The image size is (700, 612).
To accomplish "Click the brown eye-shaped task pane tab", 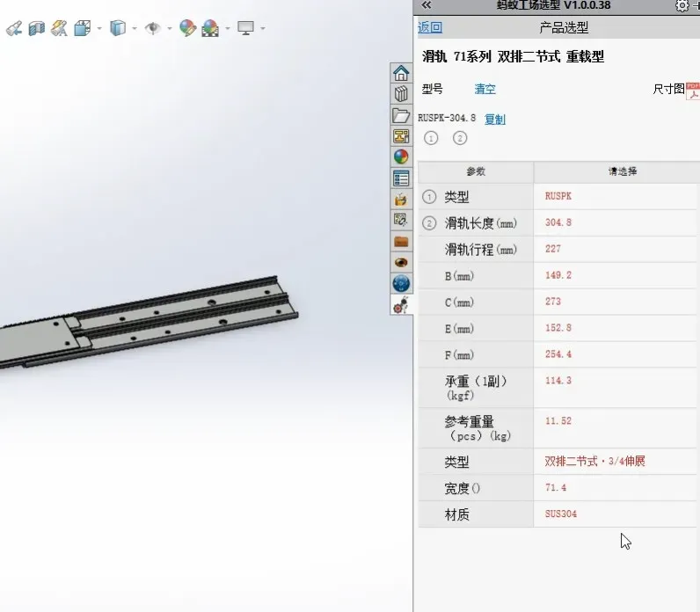I will (401, 263).
